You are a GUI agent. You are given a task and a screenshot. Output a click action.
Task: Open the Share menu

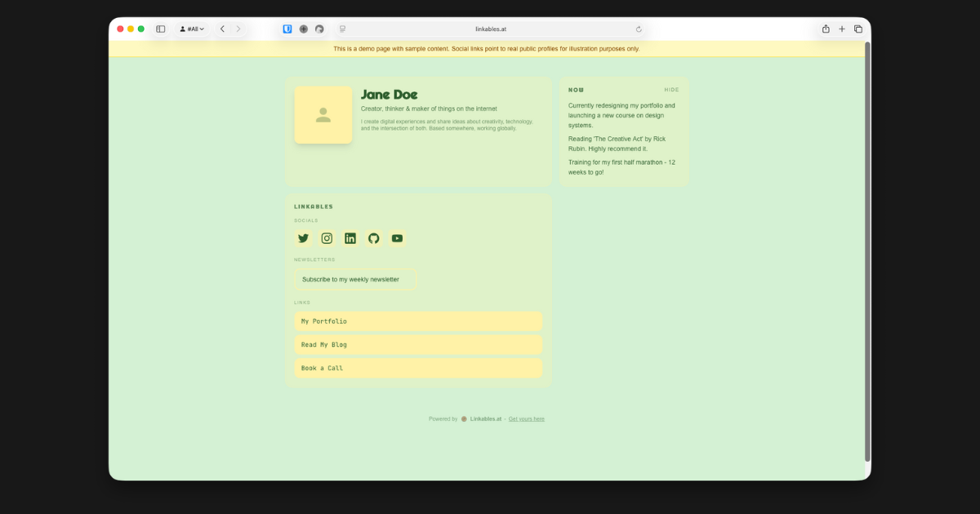[826, 29]
